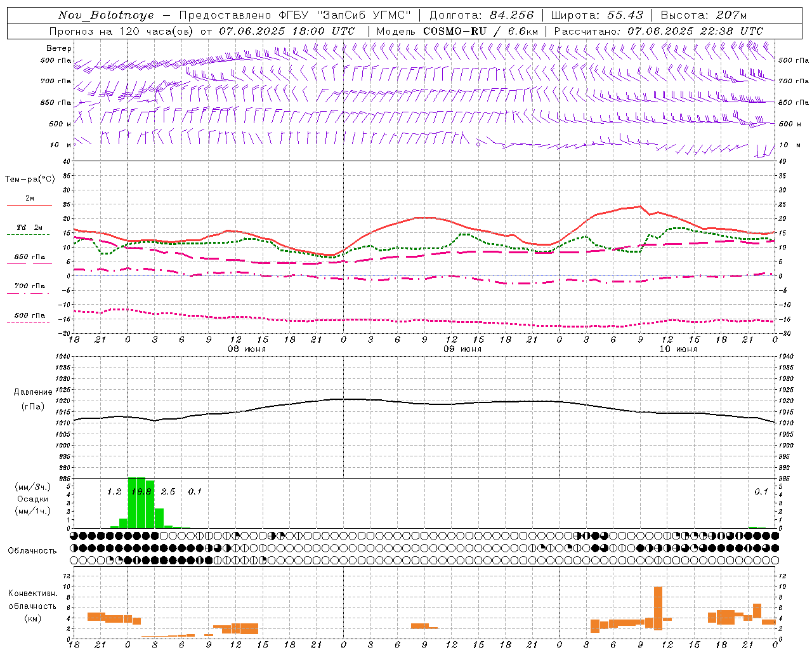Viewport: 812px width, 650px height.
Task: Click the '08 июня' date label
Action: (247, 349)
